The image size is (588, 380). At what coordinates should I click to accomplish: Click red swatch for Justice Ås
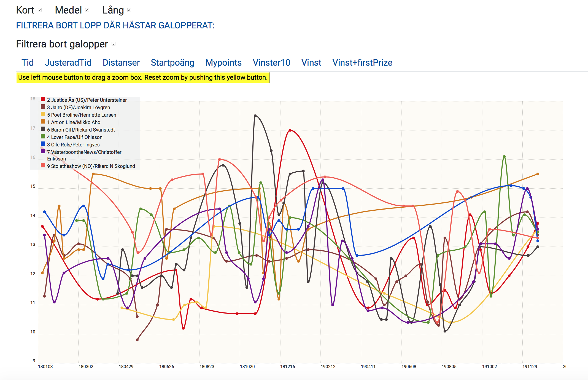click(43, 99)
